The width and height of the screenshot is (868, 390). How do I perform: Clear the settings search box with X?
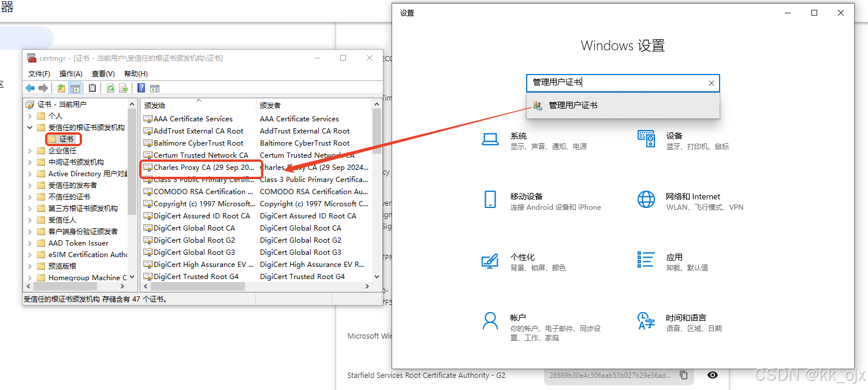(711, 83)
